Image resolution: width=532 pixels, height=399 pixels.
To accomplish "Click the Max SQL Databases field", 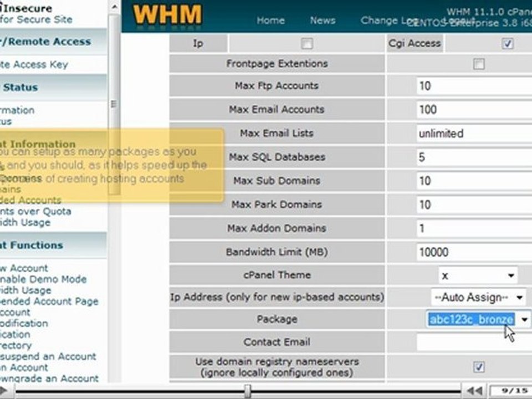I will [x=474, y=157].
